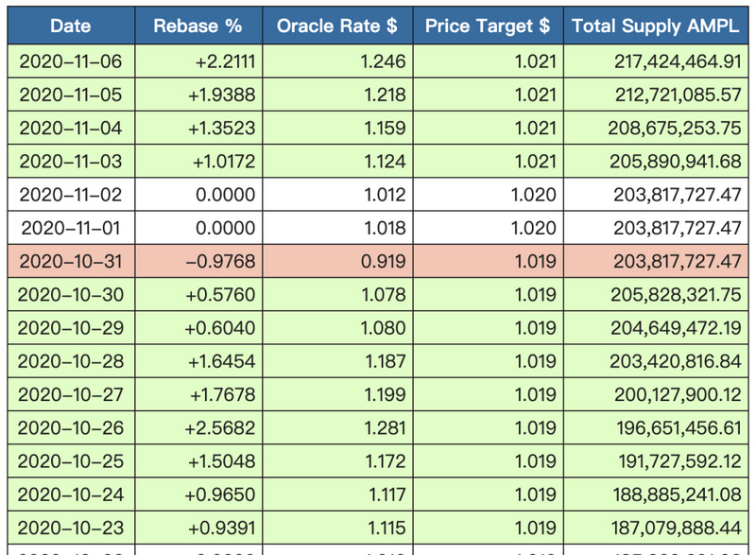Select the date cell 2020-11-05
Viewport: 756px width, 555px height.
click(x=71, y=95)
